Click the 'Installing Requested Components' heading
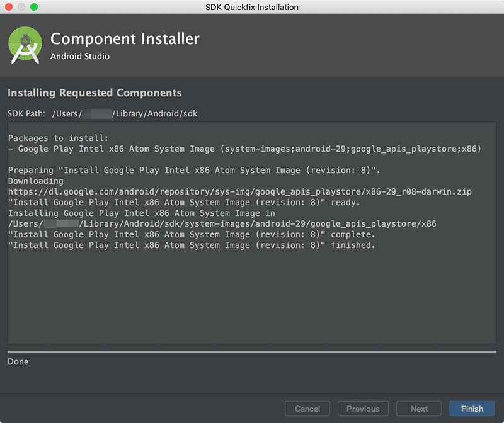Screen dimensions: 504x423 point(94,93)
